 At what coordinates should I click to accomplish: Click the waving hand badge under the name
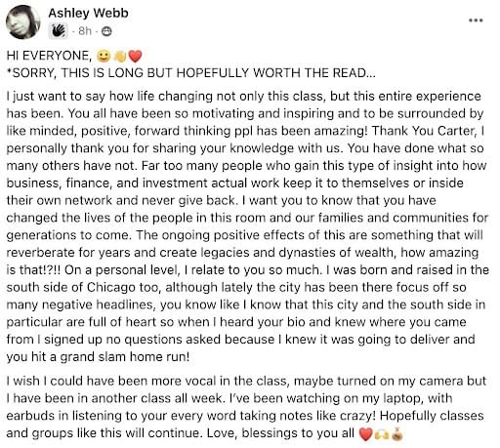pyautogui.click(x=59, y=31)
